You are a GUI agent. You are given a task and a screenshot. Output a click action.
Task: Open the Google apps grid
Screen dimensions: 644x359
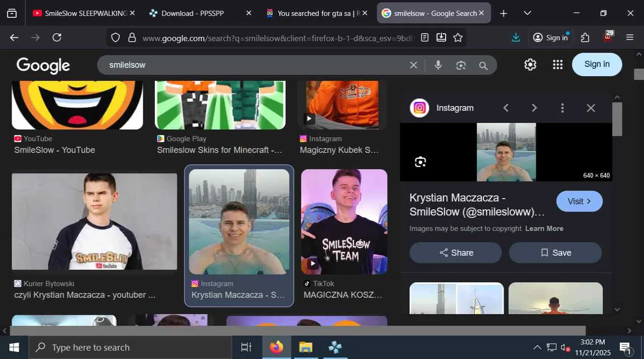(557, 65)
